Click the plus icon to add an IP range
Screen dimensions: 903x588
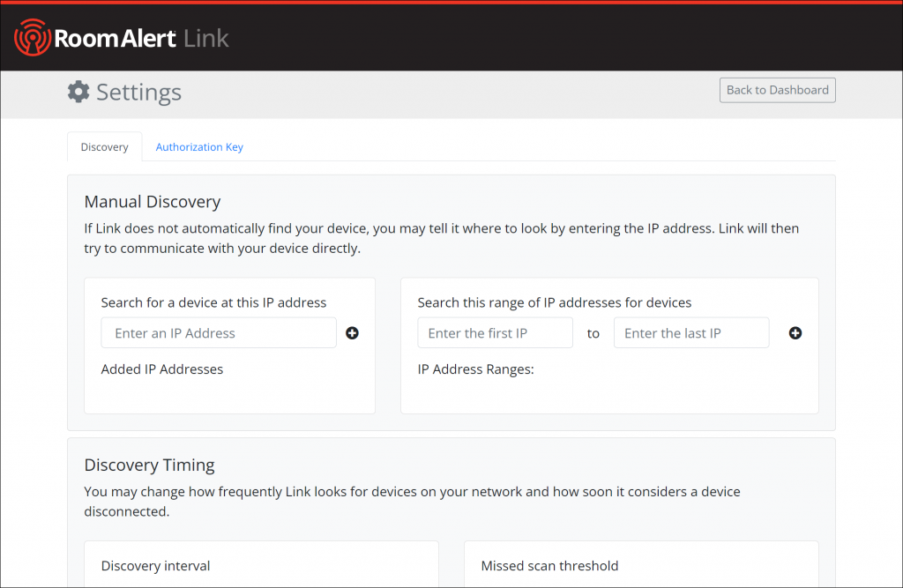(x=795, y=333)
